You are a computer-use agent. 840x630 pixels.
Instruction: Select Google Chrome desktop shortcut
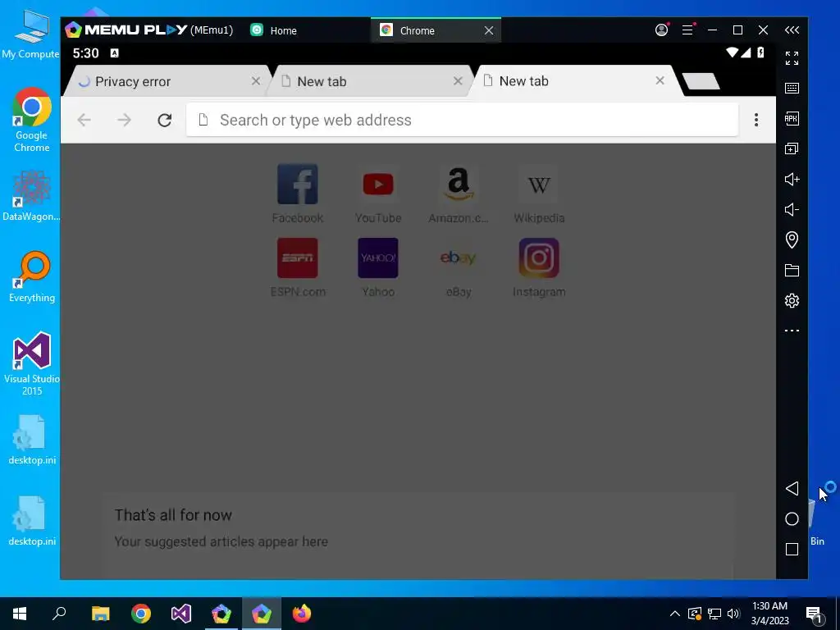(x=32, y=120)
